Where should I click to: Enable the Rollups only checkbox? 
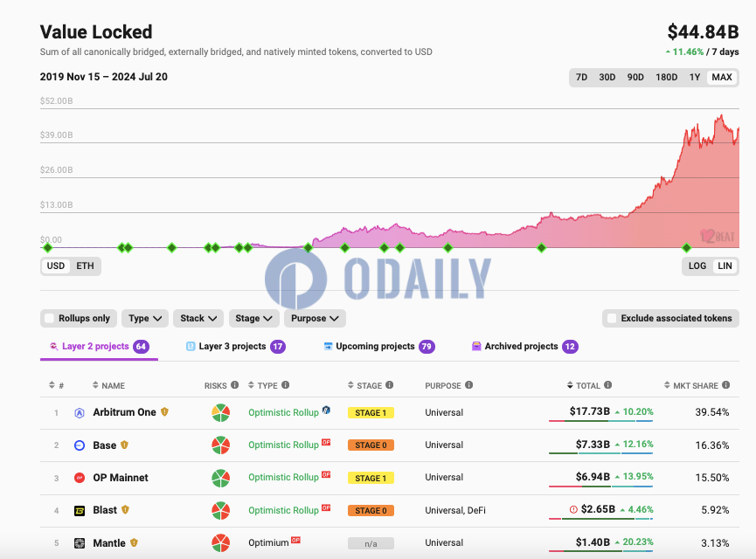pos(49,318)
